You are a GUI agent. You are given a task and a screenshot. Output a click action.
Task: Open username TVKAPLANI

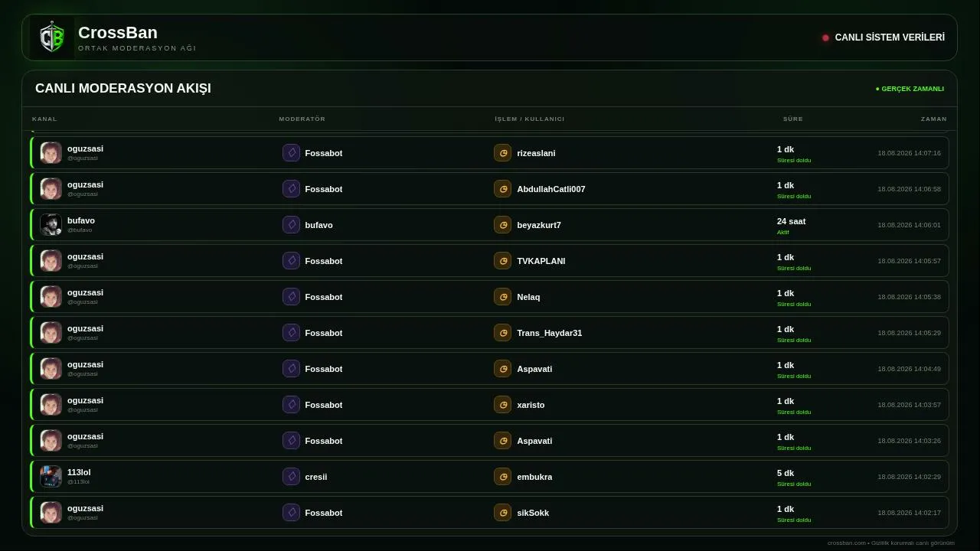point(541,261)
